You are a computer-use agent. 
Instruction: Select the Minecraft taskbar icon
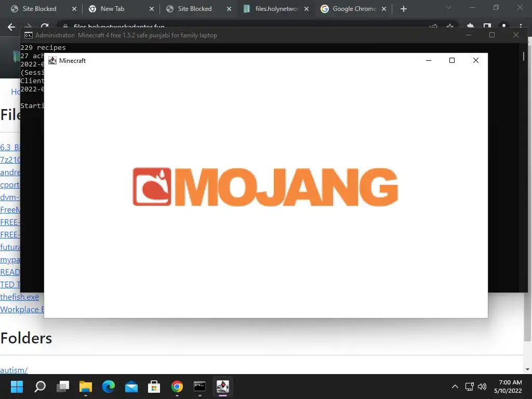222,386
